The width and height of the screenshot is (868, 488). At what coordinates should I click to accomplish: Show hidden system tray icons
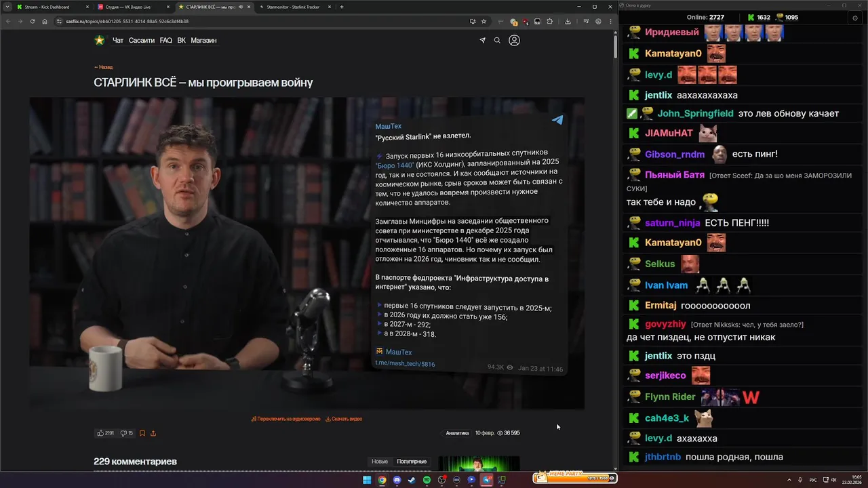789,480
